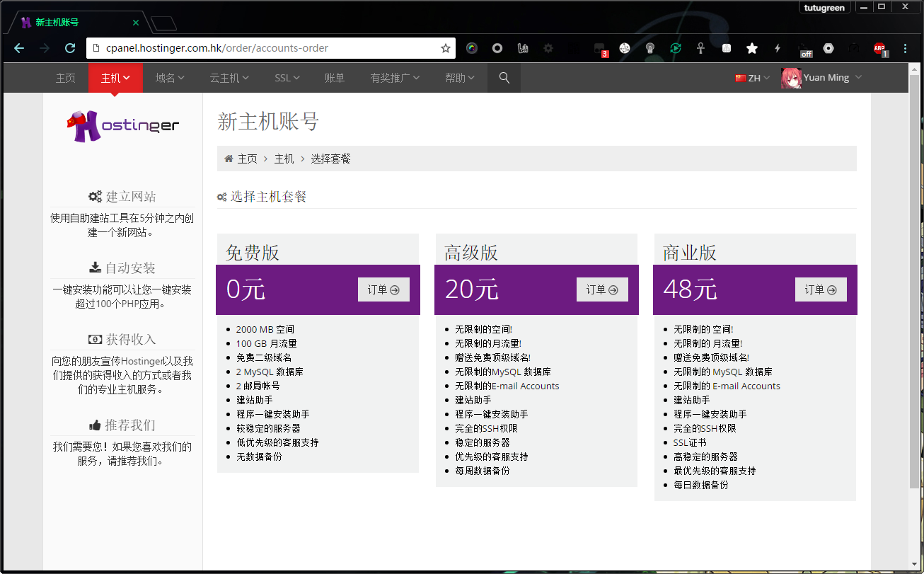The height and width of the screenshot is (574, 924).
Task: Click the 推荐我们 sidebar heading
Action: point(122,425)
